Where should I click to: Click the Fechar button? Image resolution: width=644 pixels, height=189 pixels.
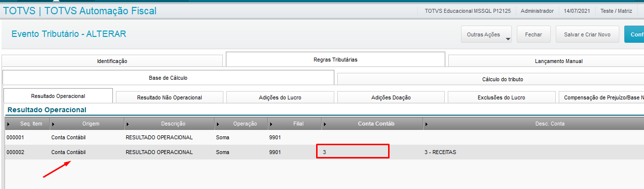[534, 34]
